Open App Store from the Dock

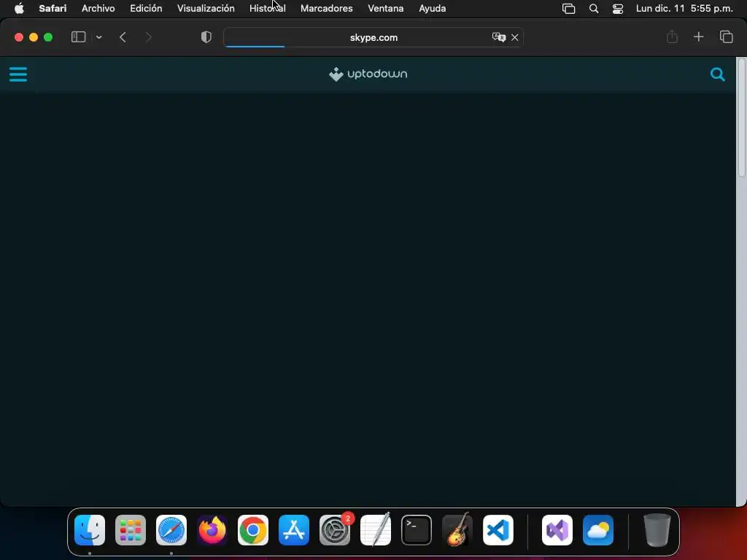294,529
